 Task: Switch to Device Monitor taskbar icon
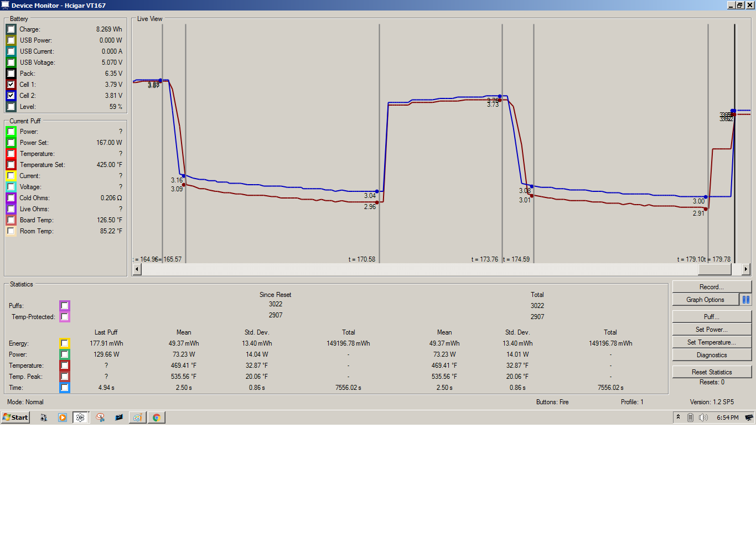pos(81,418)
